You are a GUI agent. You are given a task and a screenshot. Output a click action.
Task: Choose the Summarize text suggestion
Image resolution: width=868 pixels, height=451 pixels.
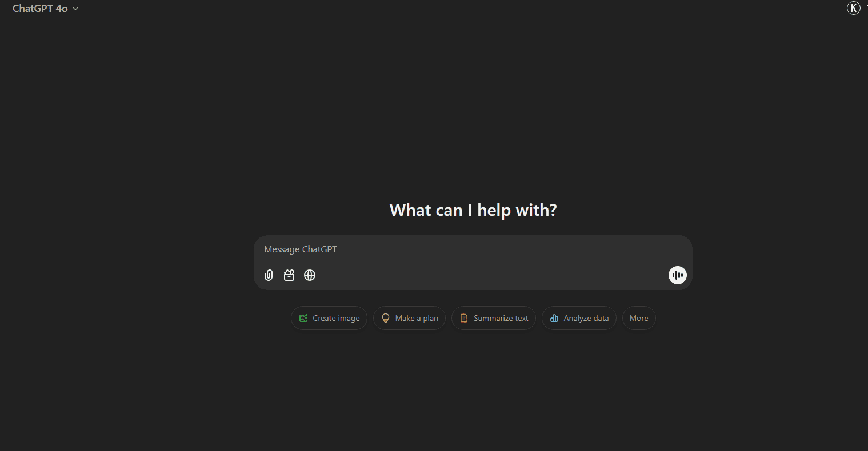tap(494, 318)
